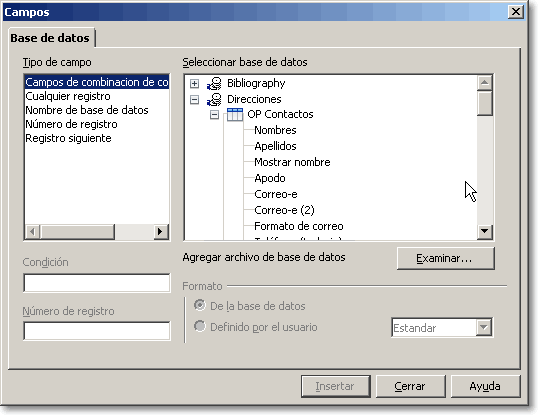Click the Direcciones database icon
Screen dimensions: 538x415
(x=214, y=99)
